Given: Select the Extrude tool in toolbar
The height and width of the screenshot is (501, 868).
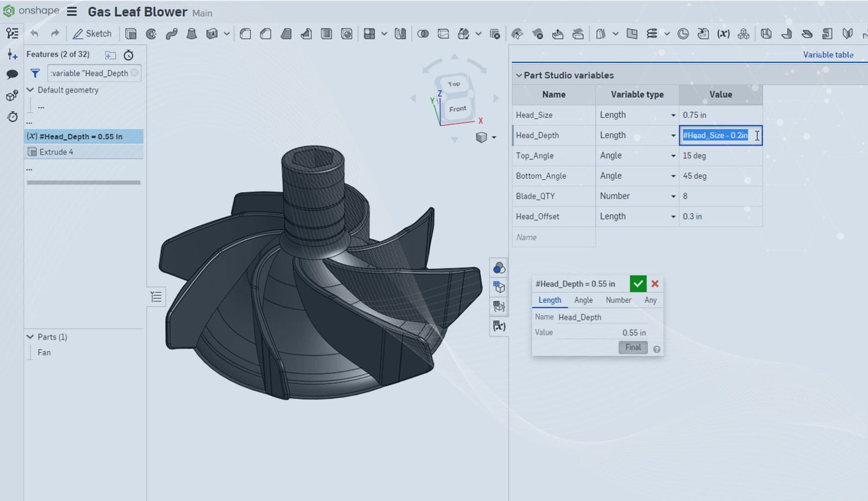Looking at the screenshot, I should click(131, 34).
